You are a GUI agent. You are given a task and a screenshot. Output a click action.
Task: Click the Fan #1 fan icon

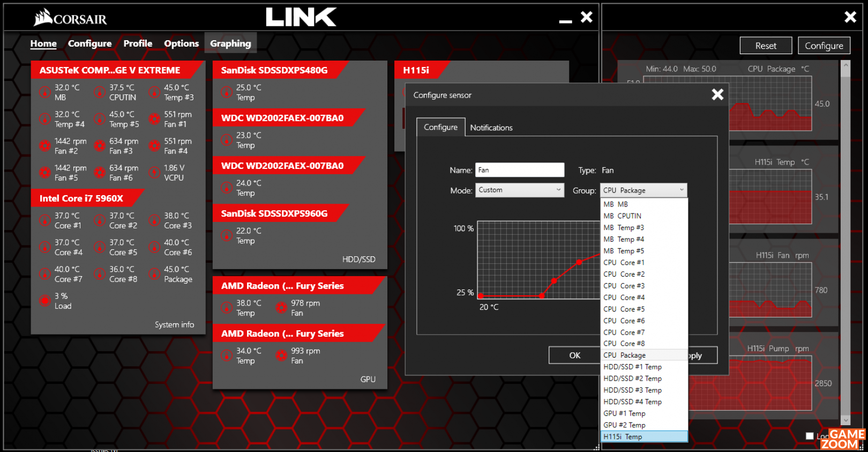click(154, 119)
